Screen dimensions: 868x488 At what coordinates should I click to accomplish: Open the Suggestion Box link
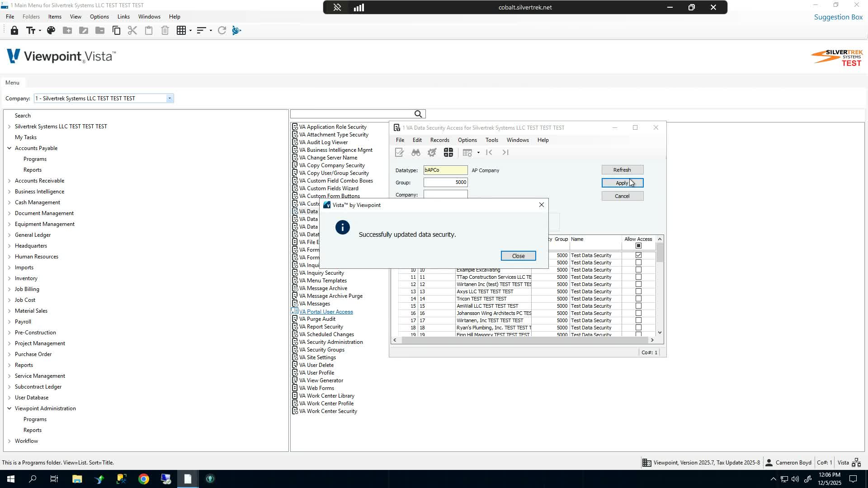[x=839, y=17]
